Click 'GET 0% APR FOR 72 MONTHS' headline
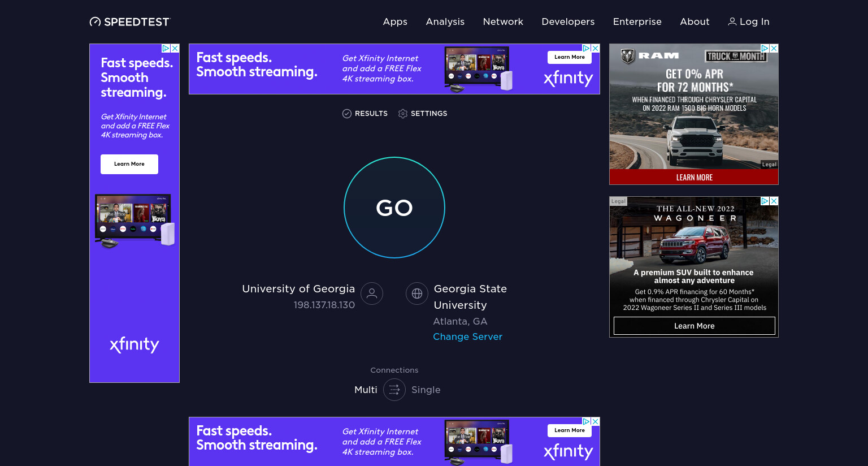 pyautogui.click(x=695, y=80)
